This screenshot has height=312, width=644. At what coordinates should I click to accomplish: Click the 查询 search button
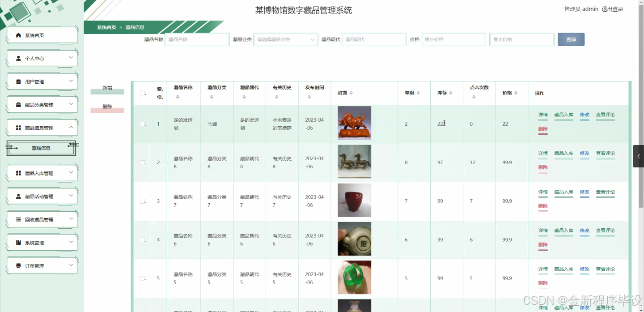tap(571, 39)
